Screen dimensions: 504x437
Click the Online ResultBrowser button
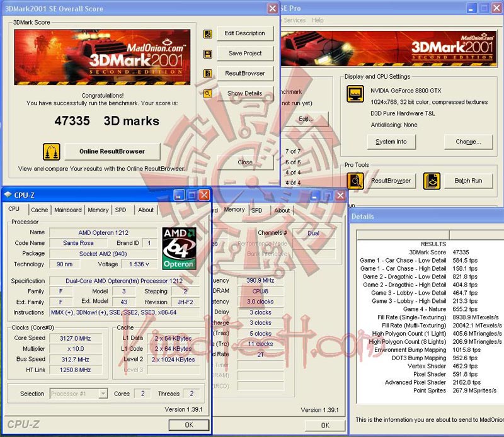[x=112, y=151]
